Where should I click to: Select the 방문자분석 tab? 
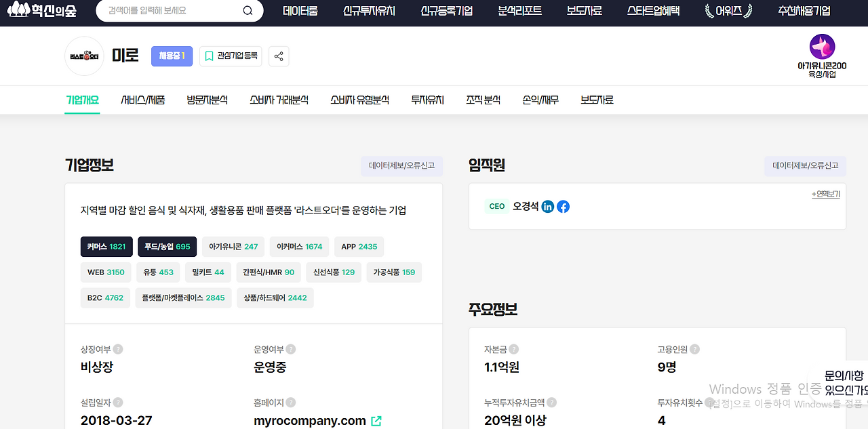coord(208,100)
